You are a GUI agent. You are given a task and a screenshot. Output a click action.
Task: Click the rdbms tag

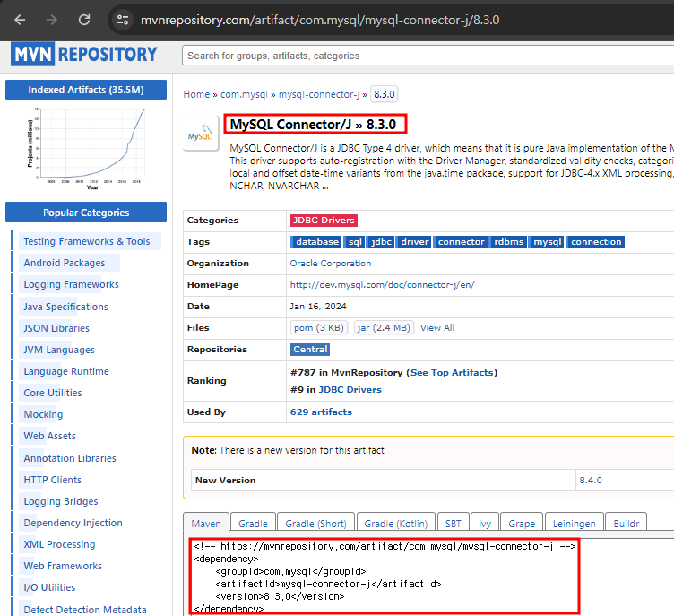[508, 242]
